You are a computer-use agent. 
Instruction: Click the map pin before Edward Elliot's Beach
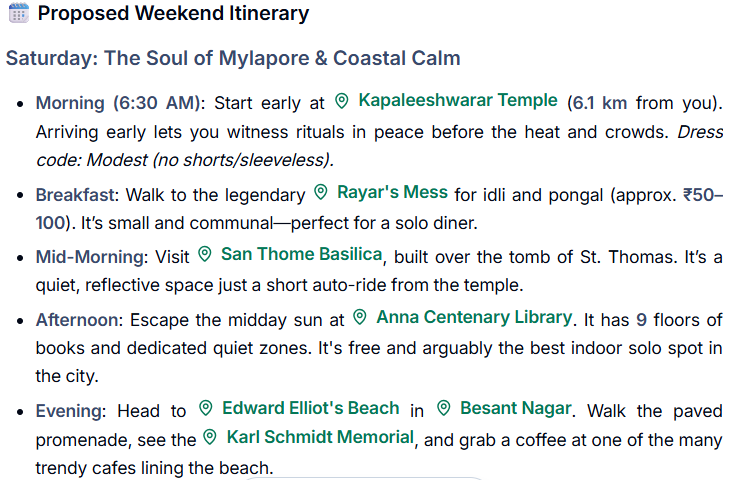click(206, 408)
